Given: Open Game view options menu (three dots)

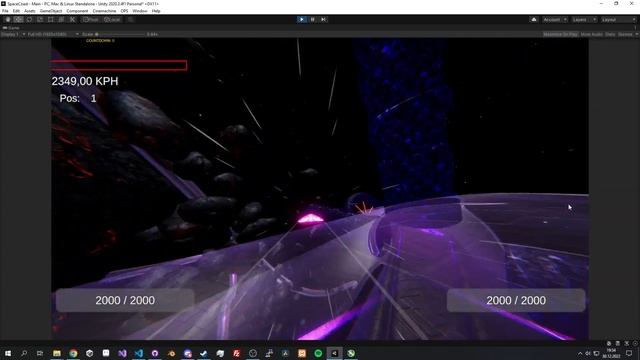Looking at the screenshot, I should (x=636, y=28).
